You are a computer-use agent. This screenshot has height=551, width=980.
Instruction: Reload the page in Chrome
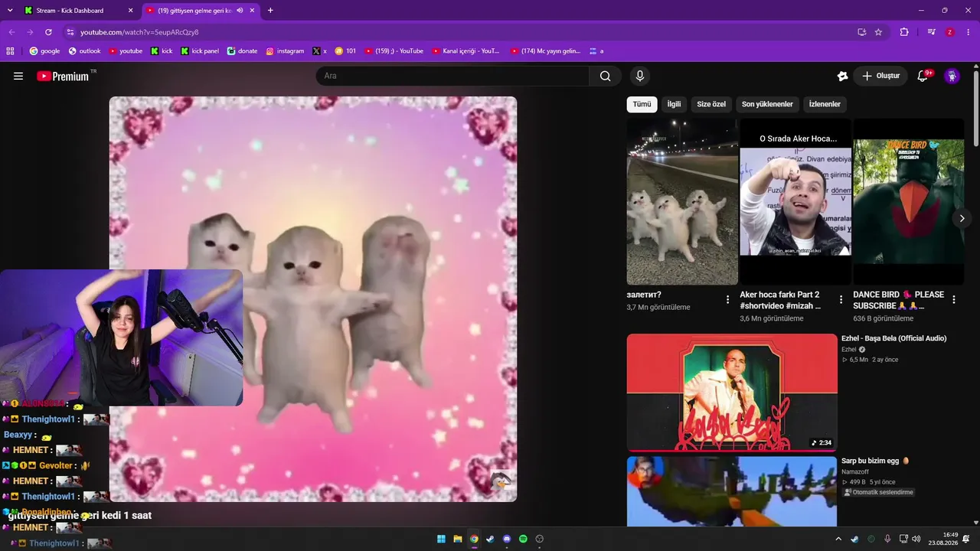pos(48,32)
